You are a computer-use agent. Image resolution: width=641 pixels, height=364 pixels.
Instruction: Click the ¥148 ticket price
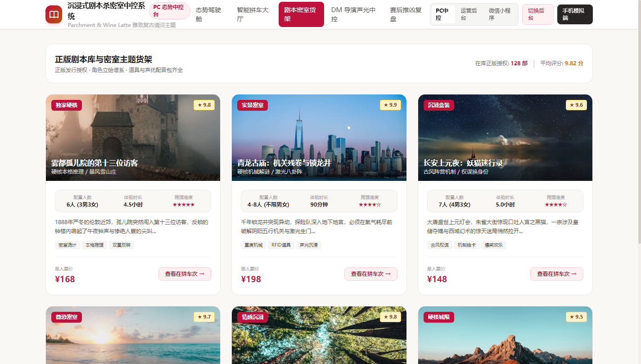click(x=437, y=279)
